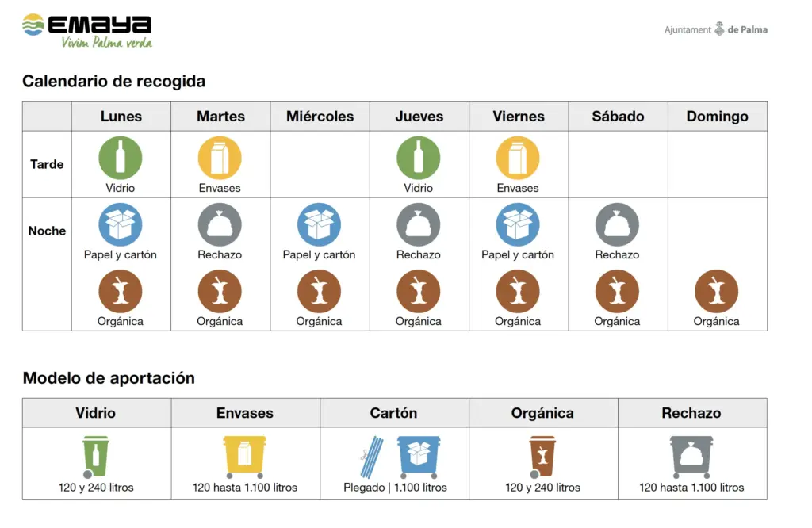Click the Miércoles column header
This screenshot has width=812, height=528.
(320, 117)
